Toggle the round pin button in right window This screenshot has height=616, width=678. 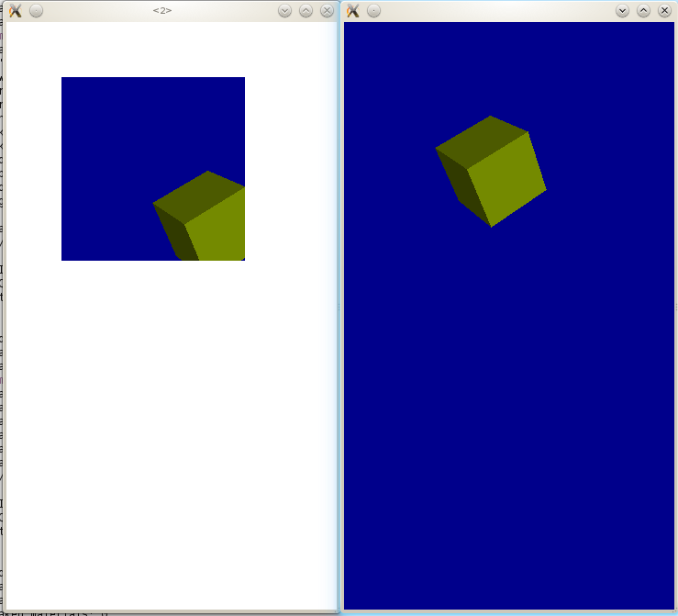coord(373,11)
